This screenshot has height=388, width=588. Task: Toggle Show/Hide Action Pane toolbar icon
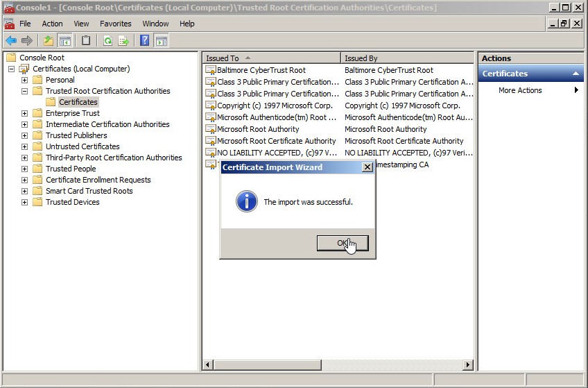click(161, 41)
